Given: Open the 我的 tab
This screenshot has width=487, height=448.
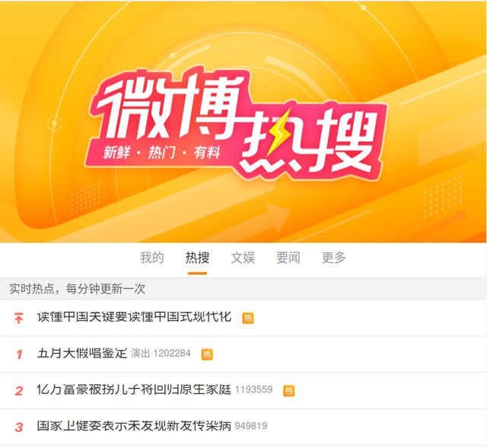Looking at the screenshot, I should click(151, 258).
